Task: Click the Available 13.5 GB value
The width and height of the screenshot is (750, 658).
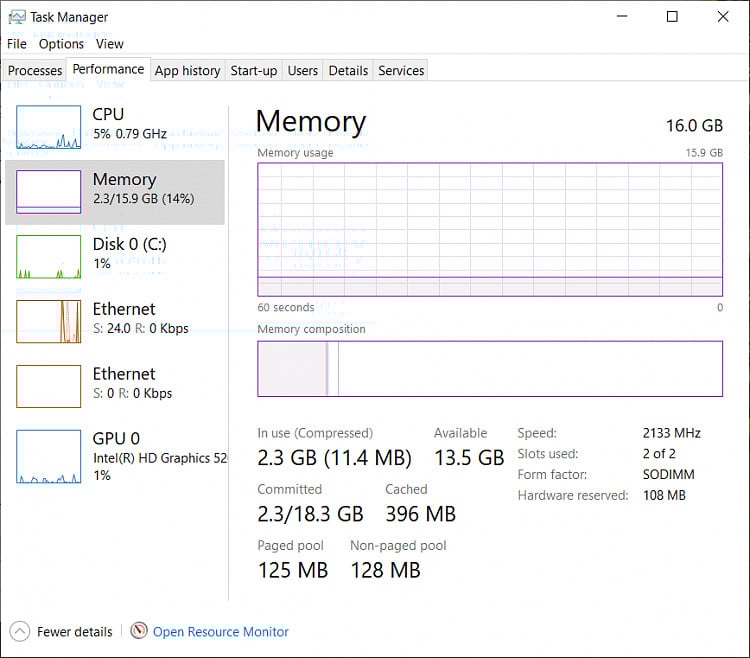Action: [469, 458]
